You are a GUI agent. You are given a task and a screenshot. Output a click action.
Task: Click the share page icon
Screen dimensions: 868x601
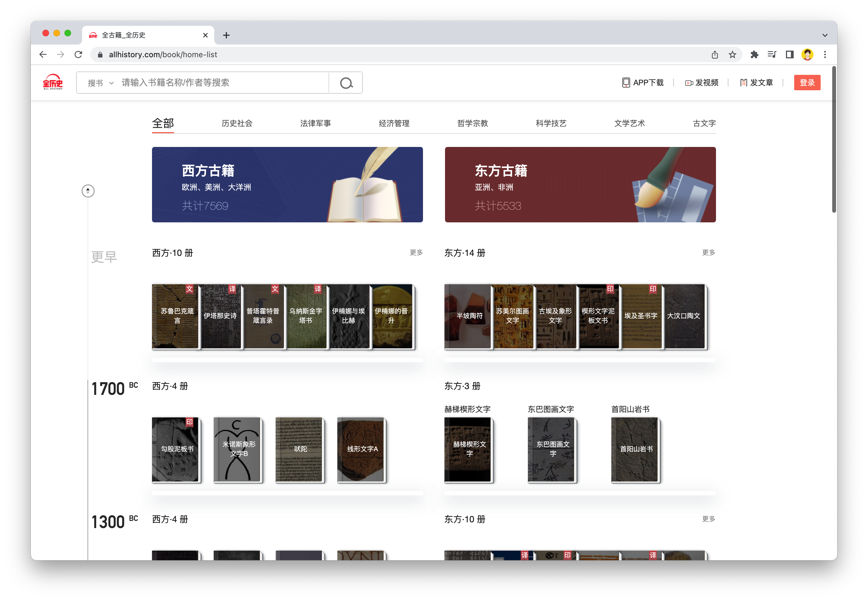715,54
